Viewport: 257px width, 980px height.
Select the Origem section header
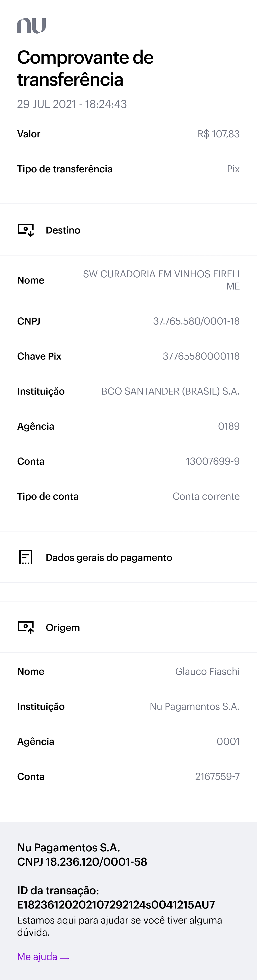63,627
